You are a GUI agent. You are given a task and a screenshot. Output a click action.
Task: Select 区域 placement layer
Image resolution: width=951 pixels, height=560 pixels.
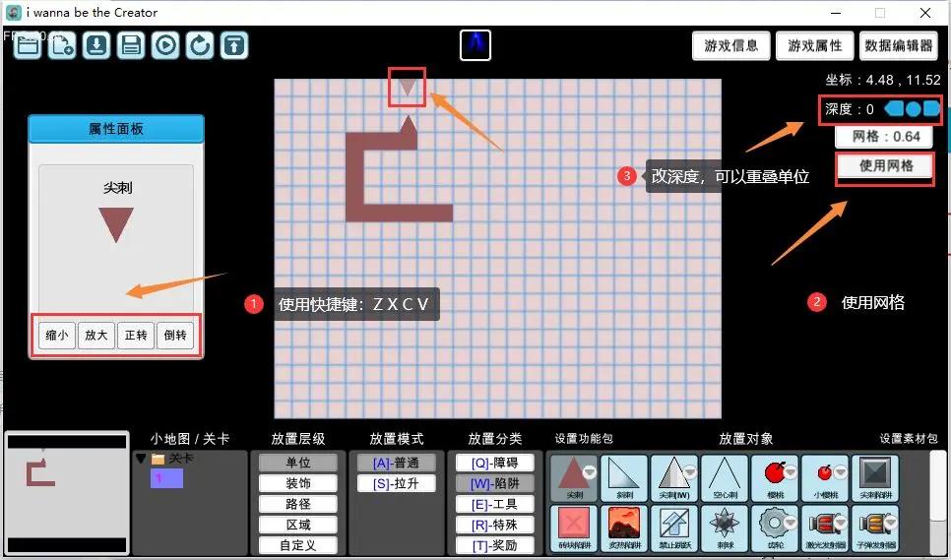[x=297, y=525]
